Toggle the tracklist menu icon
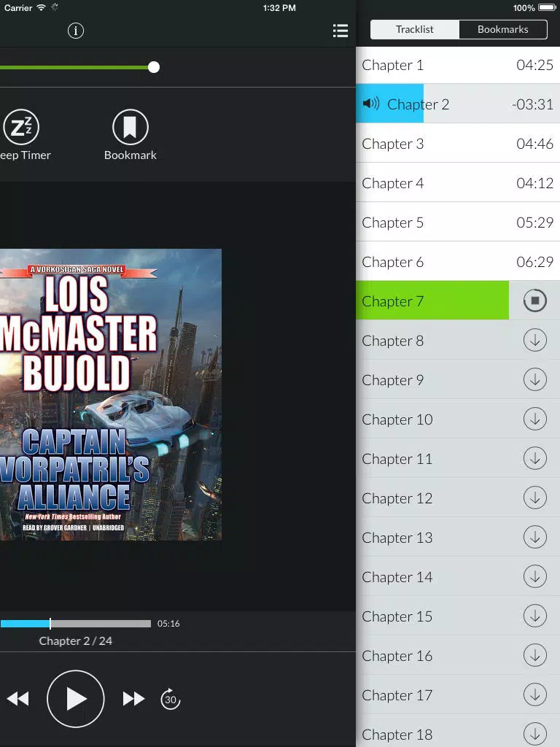Image resolution: width=560 pixels, height=747 pixels. click(x=341, y=31)
